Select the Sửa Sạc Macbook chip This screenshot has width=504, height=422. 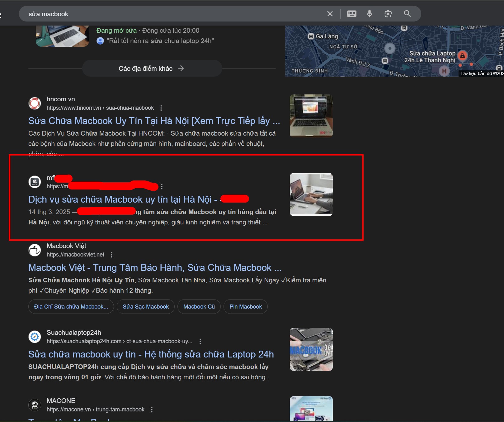click(146, 307)
